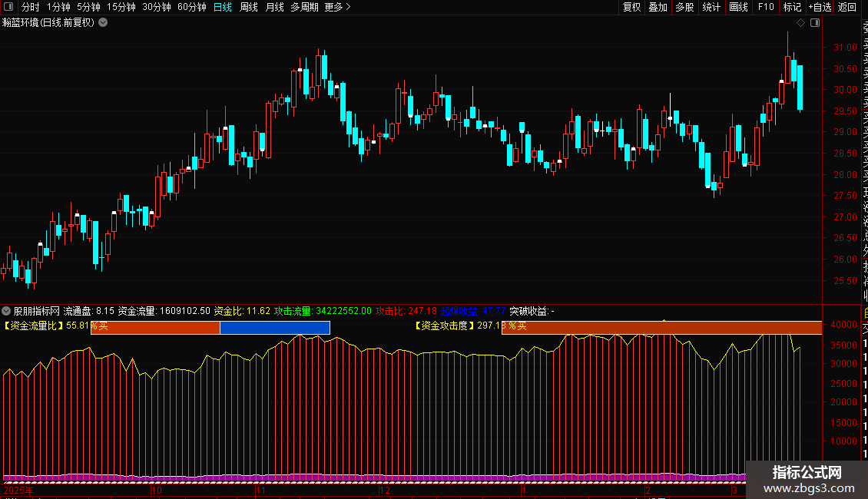The height and width of the screenshot is (499, 868).
Task: Click the 突破收益 readout
Action: pos(532,311)
